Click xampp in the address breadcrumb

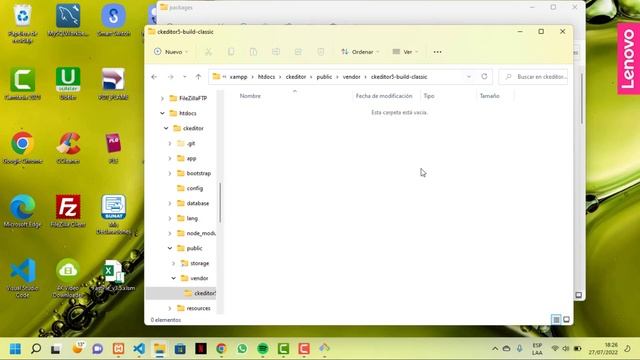tap(238, 77)
